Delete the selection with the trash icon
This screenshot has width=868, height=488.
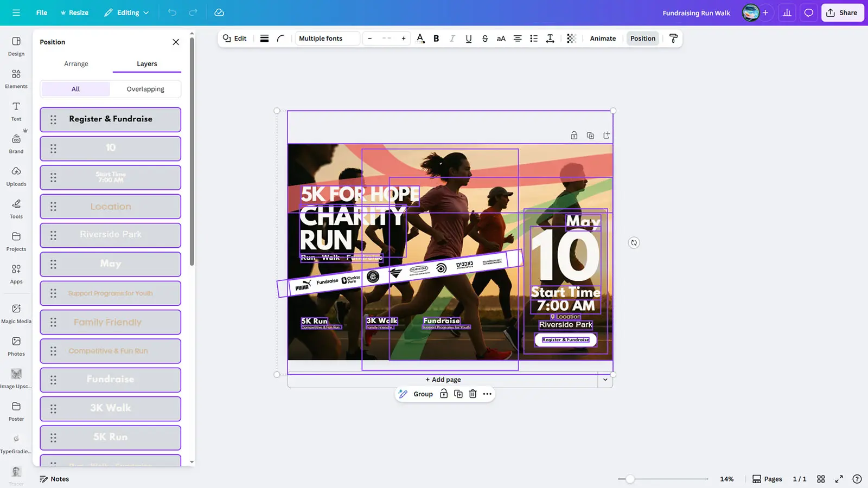(473, 394)
